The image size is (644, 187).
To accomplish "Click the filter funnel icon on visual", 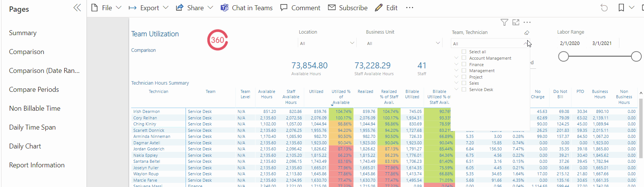I will point(504,23).
